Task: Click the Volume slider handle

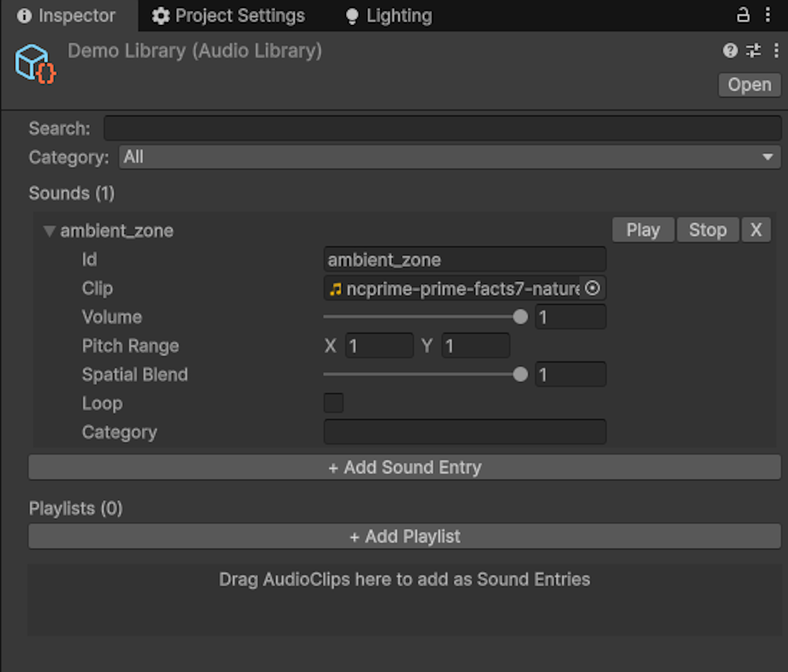Action: coord(520,317)
